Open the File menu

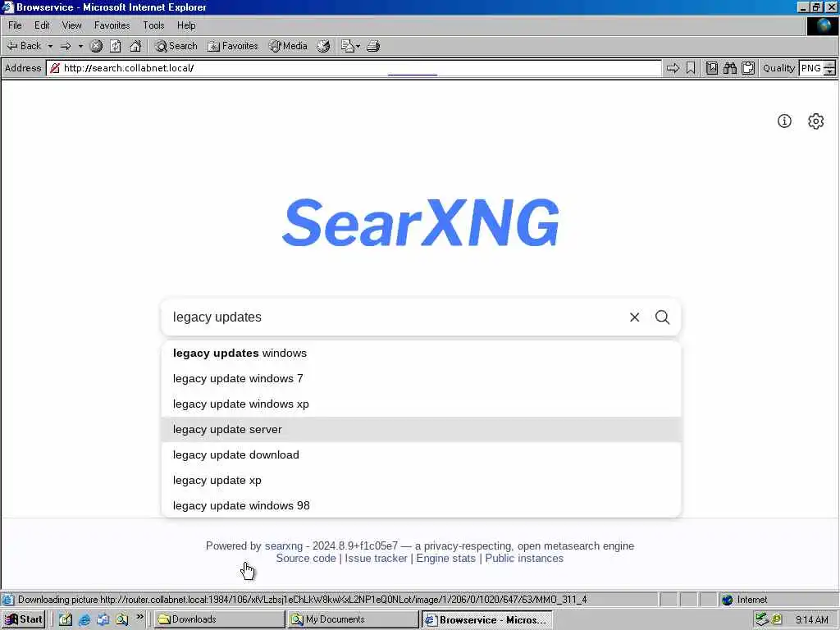[15, 25]
